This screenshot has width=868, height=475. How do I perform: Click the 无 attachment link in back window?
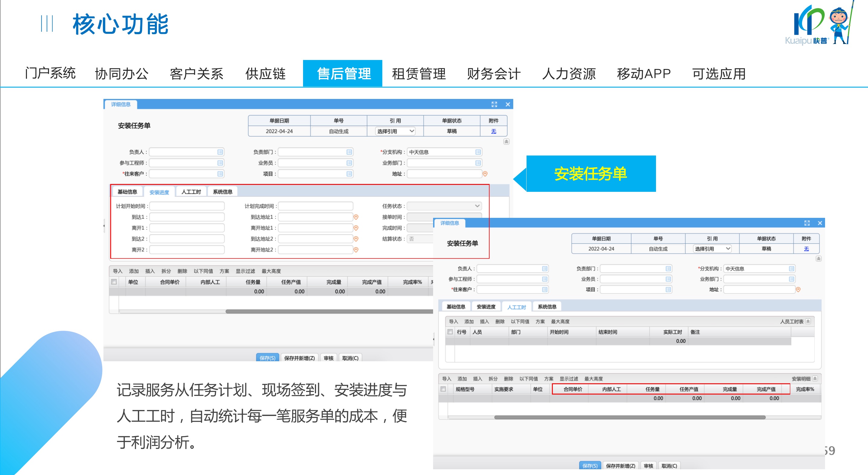pos(493,131)
